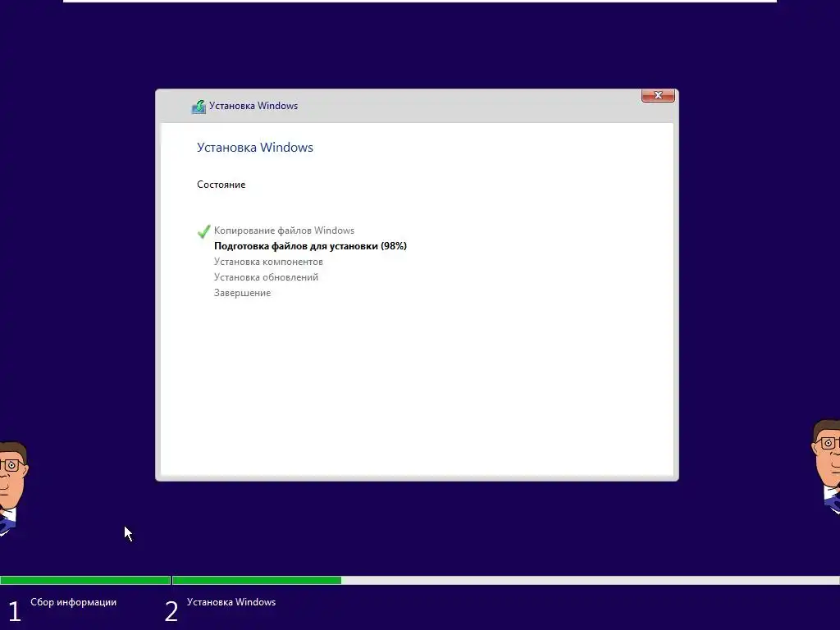Click 'Подготовка файлов для установки (98%)' line

(310, 246)
